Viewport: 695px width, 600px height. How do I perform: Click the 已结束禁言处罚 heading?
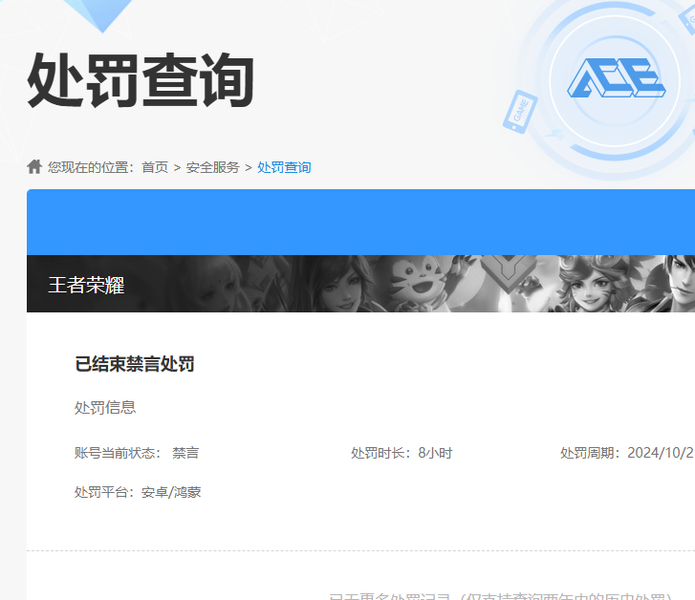click(x=134, y=364)
